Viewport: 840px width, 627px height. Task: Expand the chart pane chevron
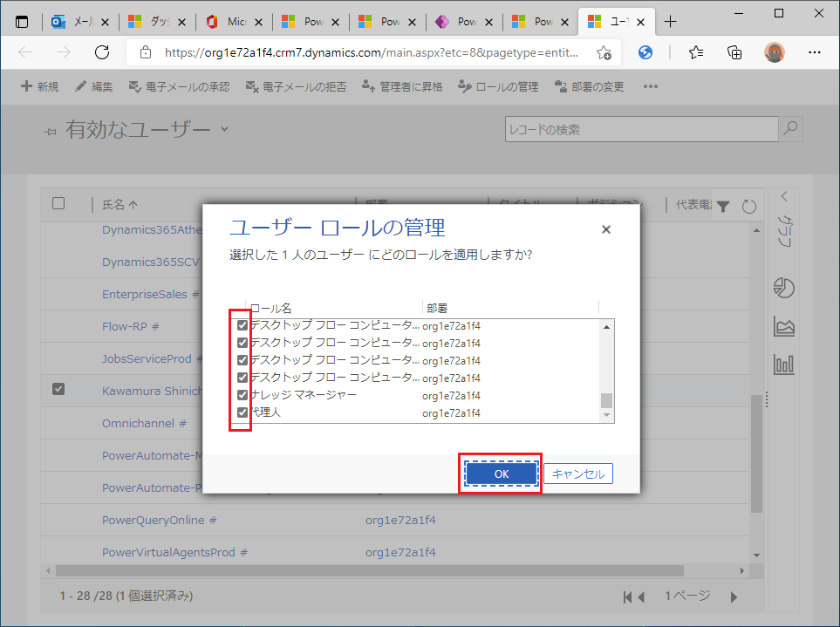click(x=783, y=195)
